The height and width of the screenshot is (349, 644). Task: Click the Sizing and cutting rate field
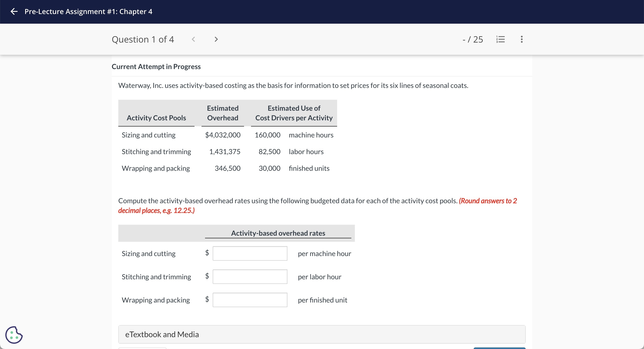pos(250,253)
